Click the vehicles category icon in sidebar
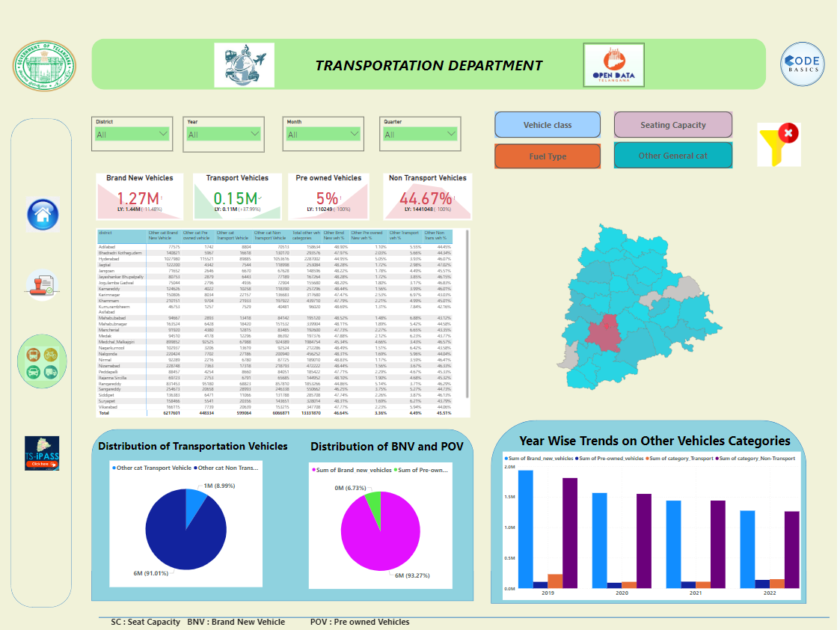840x630 pixels. tap(42, 361)
